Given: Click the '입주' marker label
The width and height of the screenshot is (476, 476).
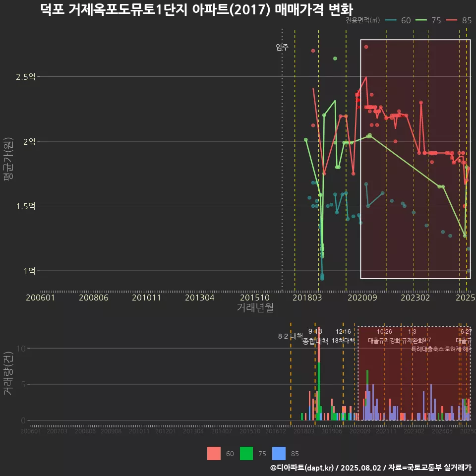Looking at the screenshot, I should 282,47.
